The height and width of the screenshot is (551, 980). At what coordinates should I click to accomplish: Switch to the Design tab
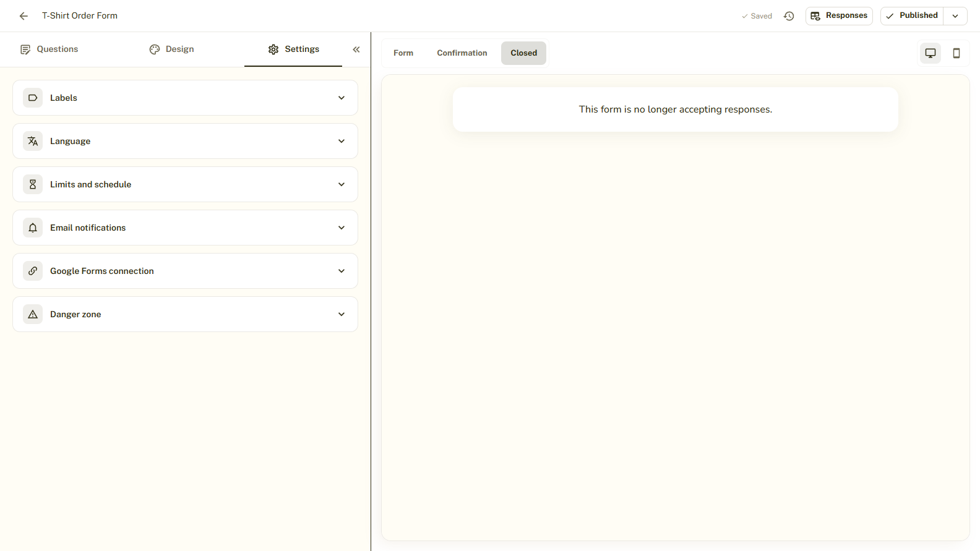[x=171, y=49]
